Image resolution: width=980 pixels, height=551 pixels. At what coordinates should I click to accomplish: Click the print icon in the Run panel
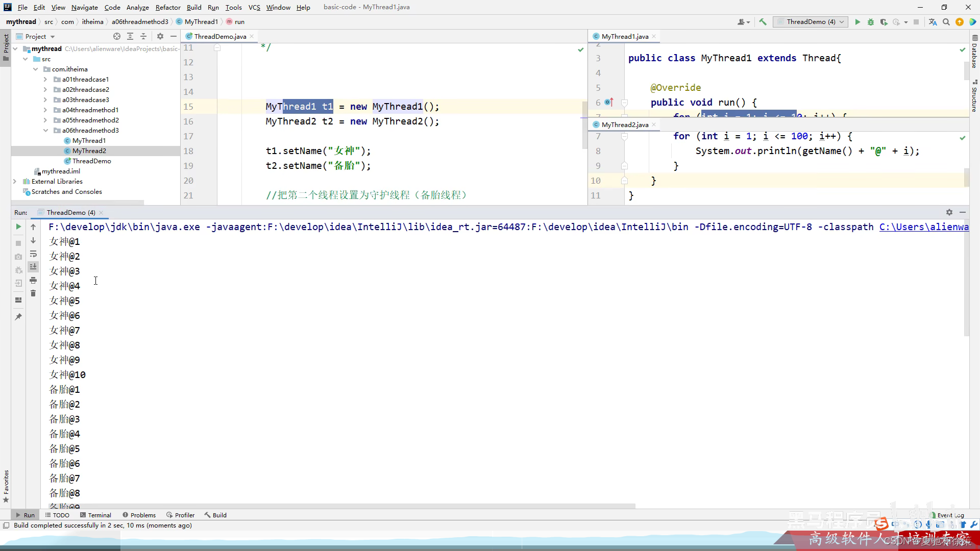pyautogui.click(x=33, y=280)
